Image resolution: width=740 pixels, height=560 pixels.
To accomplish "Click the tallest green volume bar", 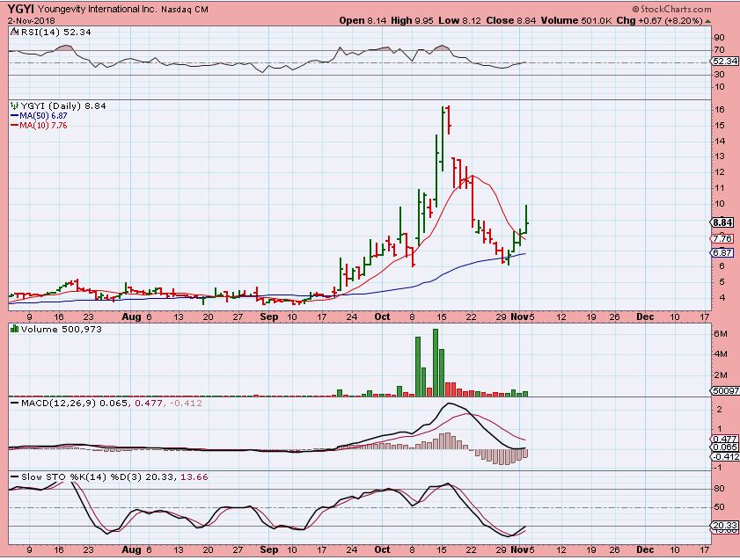I will pos(435,362).
